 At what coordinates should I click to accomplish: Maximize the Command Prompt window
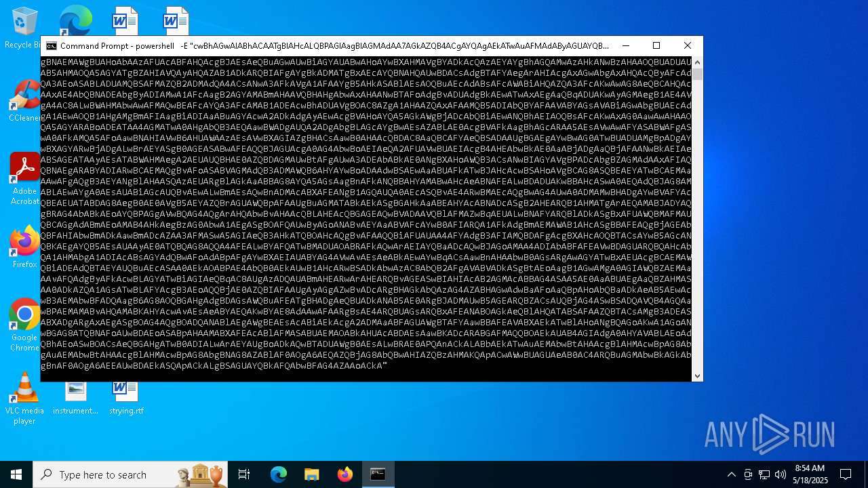point(656,45)
